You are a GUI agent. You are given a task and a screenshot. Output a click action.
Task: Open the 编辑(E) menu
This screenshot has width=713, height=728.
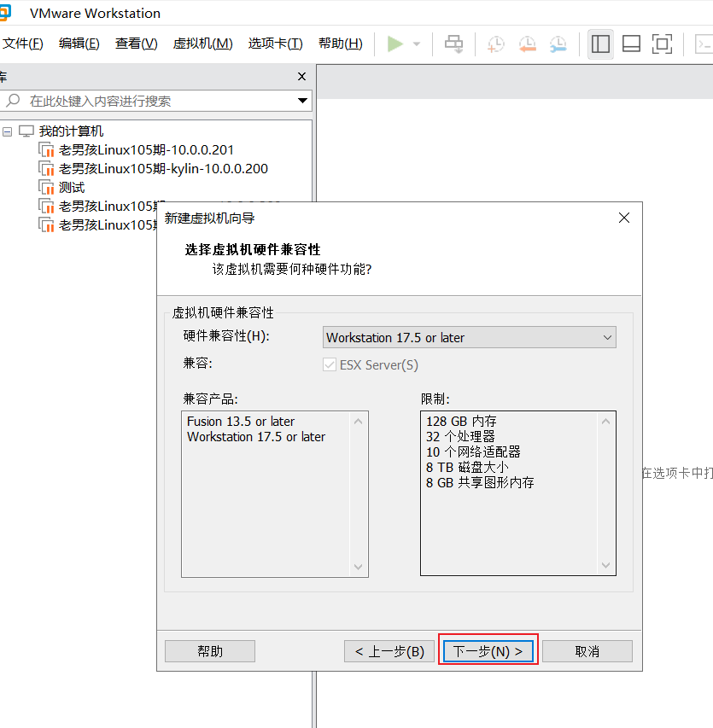(x=79, y=44)
